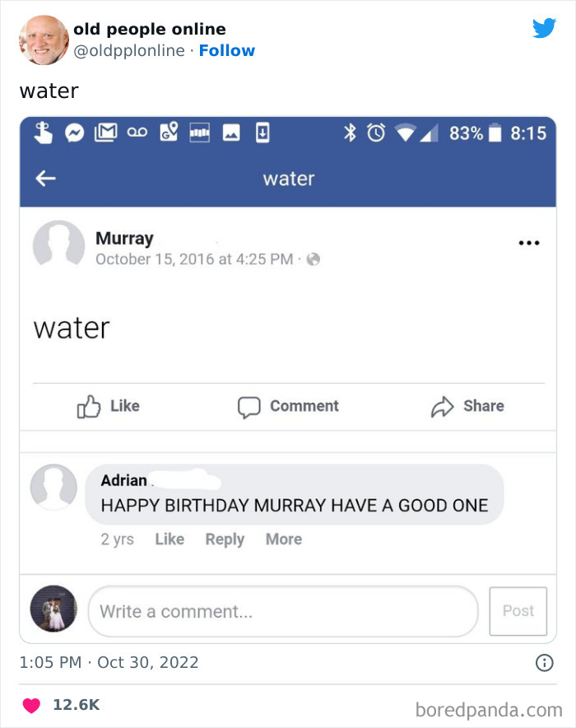The width and height of the screenshot is (576, 728).
Task: Open the three-dot options menu on Murray's post
Action: (x=529, y=241)
